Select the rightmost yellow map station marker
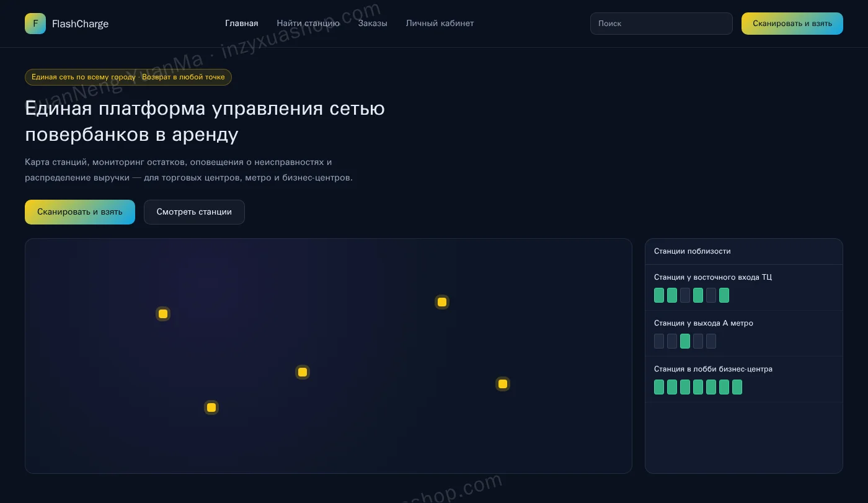The height and width of the screenshot is (503, 868). coord(503,384)
